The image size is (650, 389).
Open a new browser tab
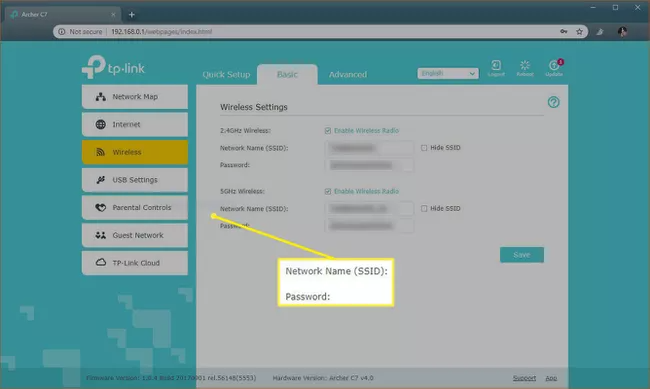[131, 15]
